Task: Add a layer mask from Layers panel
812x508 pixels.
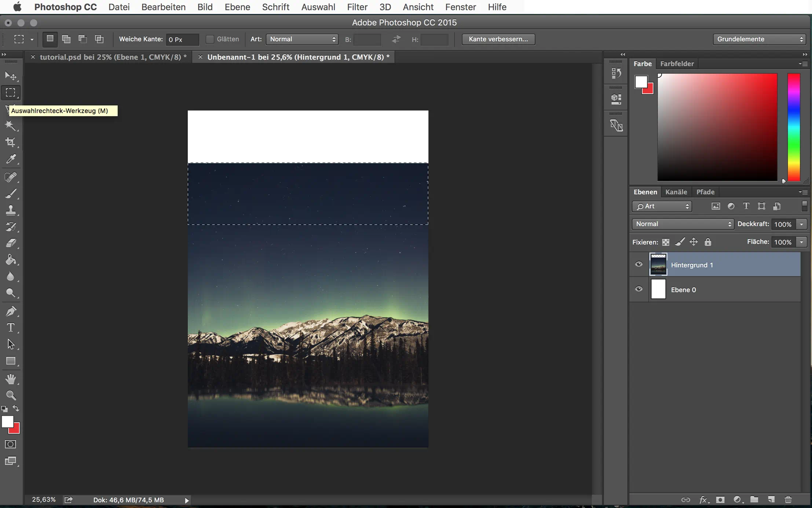Action: point(720,500)
